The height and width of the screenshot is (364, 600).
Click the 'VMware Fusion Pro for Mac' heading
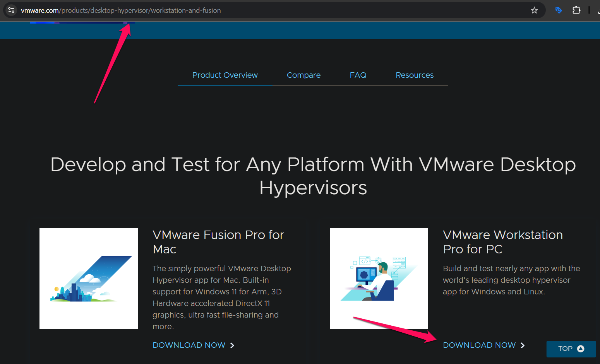pos(218,242)
